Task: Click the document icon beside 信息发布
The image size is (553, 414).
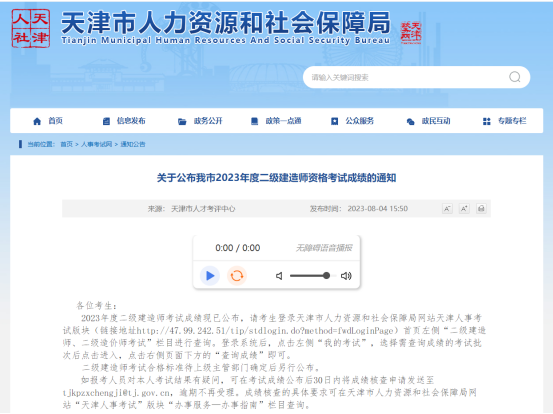Action: (x=106, y=121)
